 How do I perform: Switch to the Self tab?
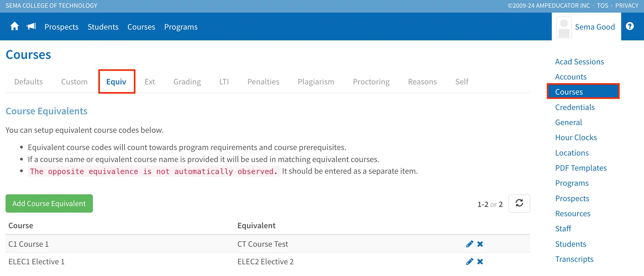pos(462,82)
